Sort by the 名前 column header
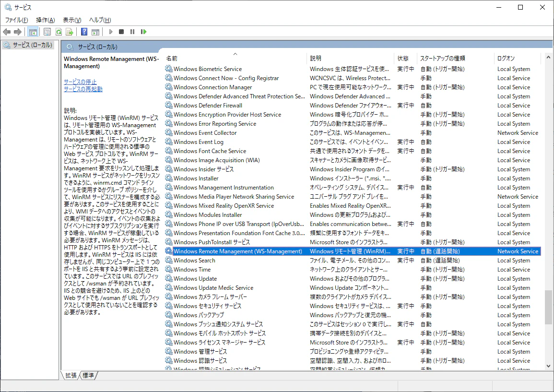This screenshot has height=392, width=554. click(236, 59)
